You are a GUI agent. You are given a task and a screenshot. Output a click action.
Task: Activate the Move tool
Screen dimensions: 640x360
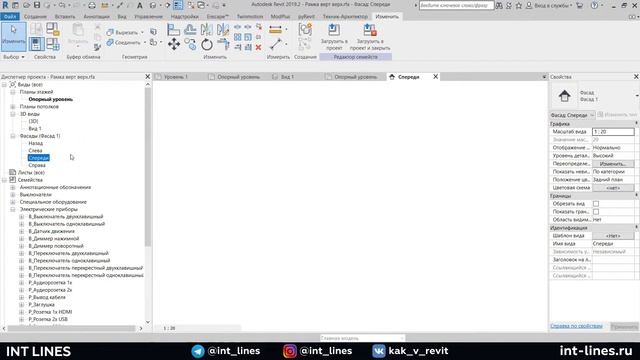(x=173, y=44)
